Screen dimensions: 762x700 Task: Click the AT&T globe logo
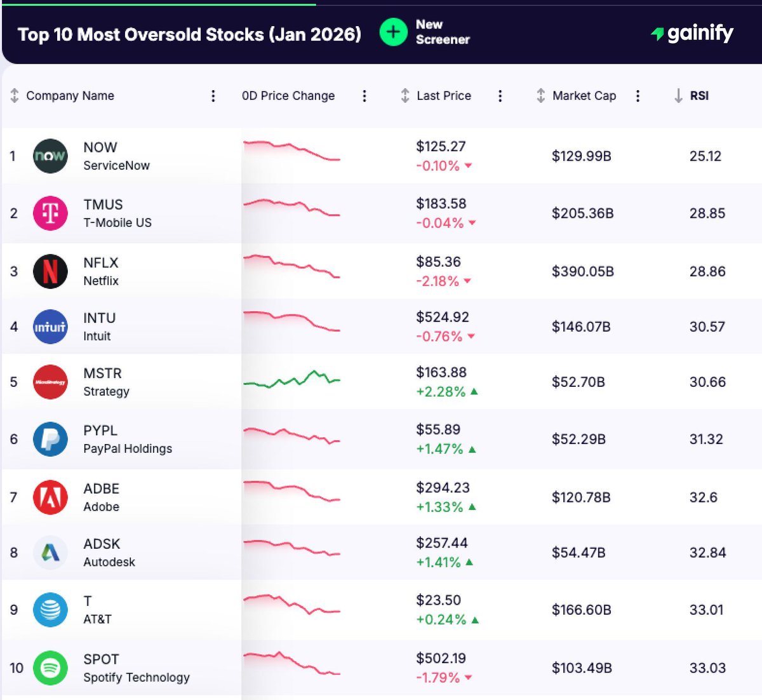pyautogui.click(x=50, y=610)
